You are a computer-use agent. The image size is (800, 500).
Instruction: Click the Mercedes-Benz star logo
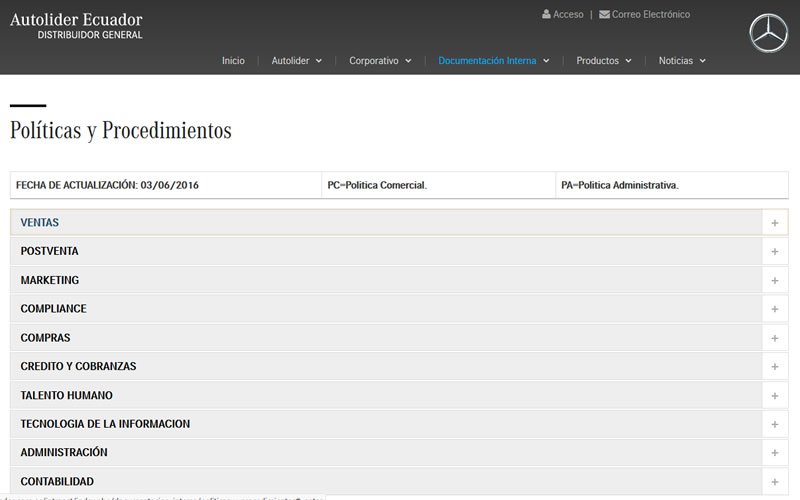768,35
